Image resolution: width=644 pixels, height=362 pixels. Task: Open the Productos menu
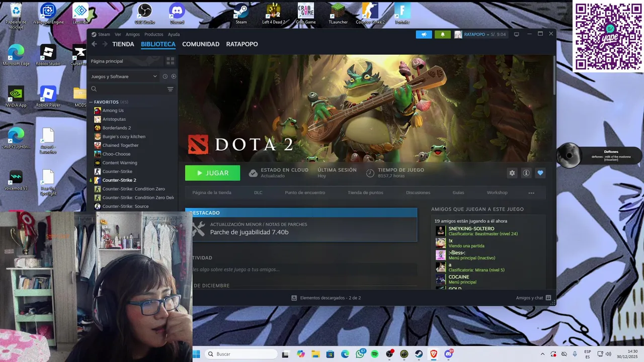pyautogui.click(x=153, y=34)
